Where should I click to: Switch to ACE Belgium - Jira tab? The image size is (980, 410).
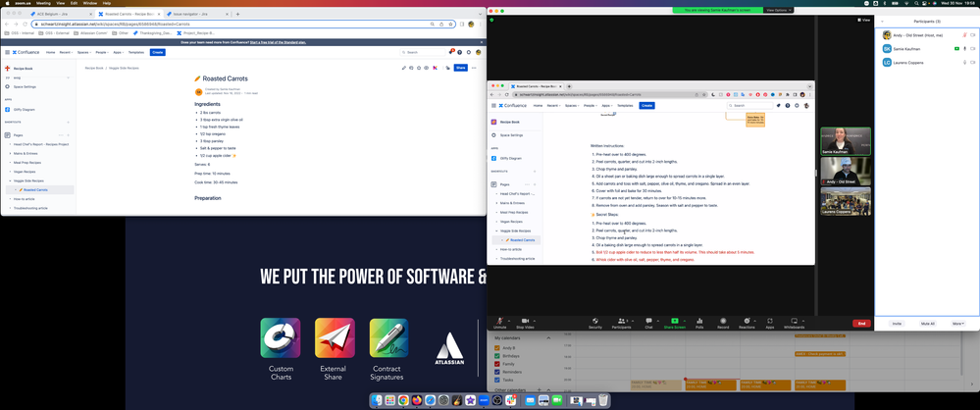pyautogui.click(x=61, y=14)
